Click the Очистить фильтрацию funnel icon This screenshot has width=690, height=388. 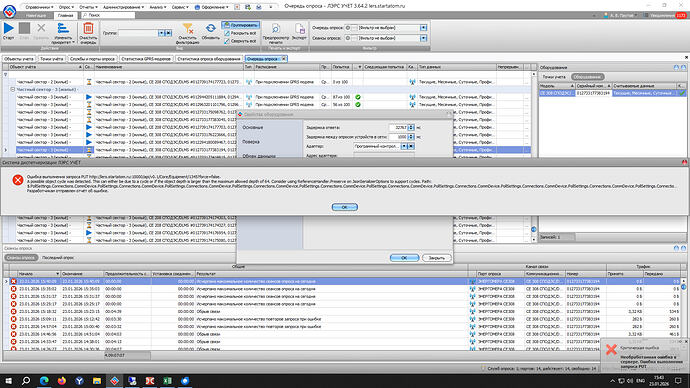188,29
